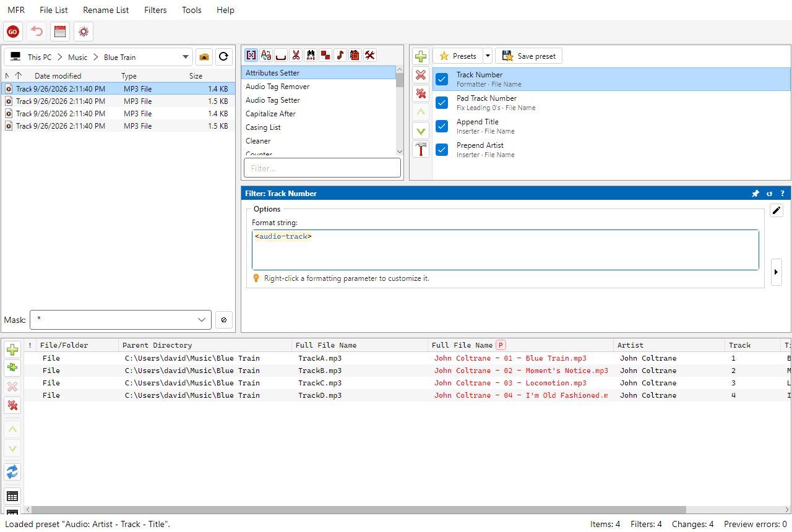Click the binoculars A→B replace filters icon
The width and height of the screenshot is (792, 532).
coord(311,55)
